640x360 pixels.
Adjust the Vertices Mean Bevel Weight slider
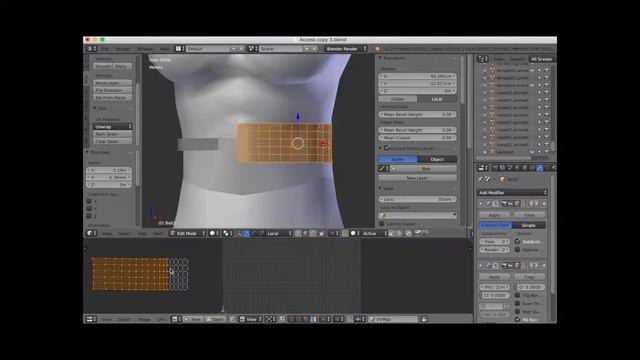coord(417,115)
